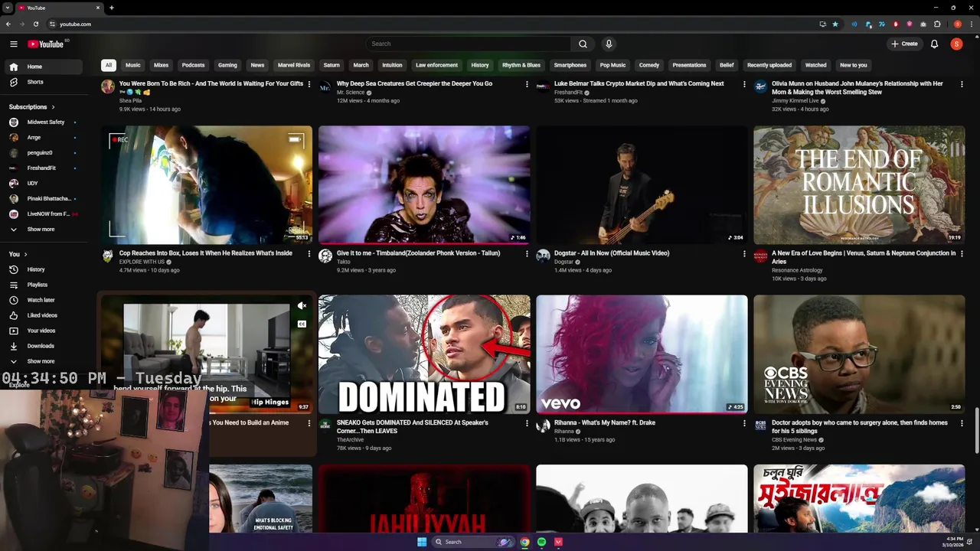Image resolution: width=980 pixels, height=551 pixels.
Task: Expand the You section chevron
Action: point(25,254)
